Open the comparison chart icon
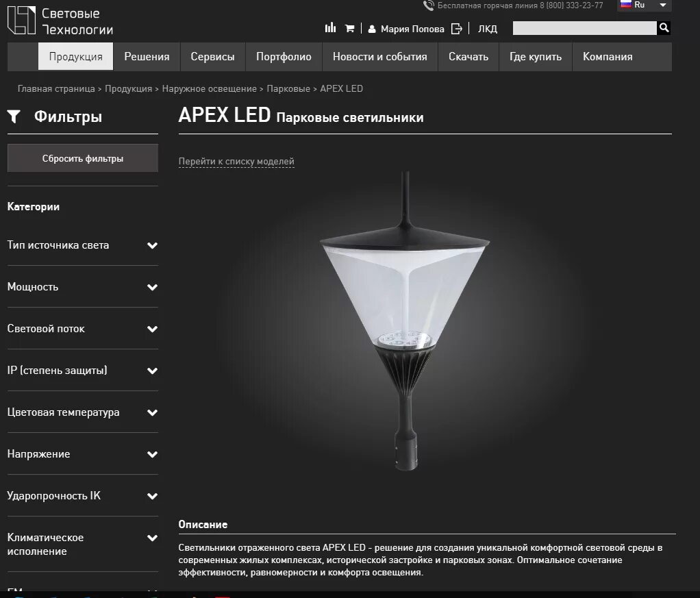This screenshot has width=700, height=598. 330,28
